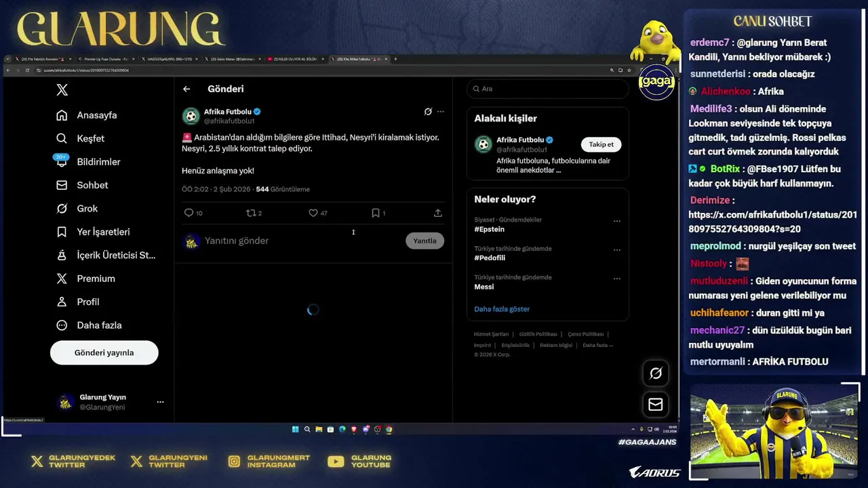Click Daha fazla göster link
The height and width of the screenshot is (488, 868).
click(502, 309)
